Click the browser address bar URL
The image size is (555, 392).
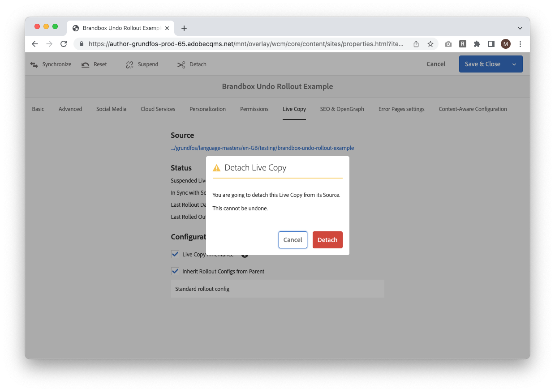point(246,44)
